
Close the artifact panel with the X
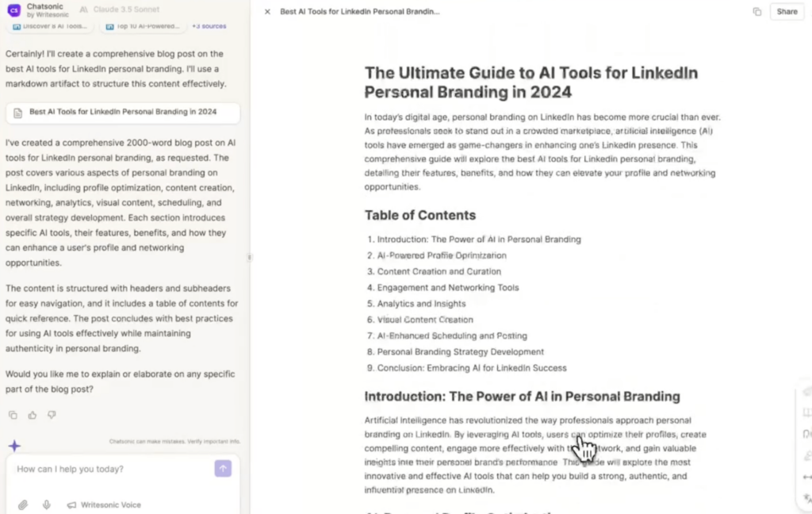(267, 11)
